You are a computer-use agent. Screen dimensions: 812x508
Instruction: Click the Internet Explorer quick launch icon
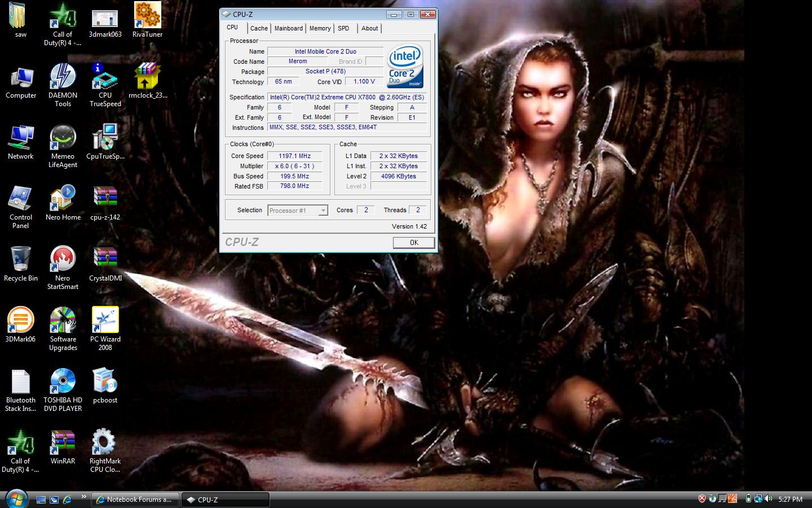point(67,500)
